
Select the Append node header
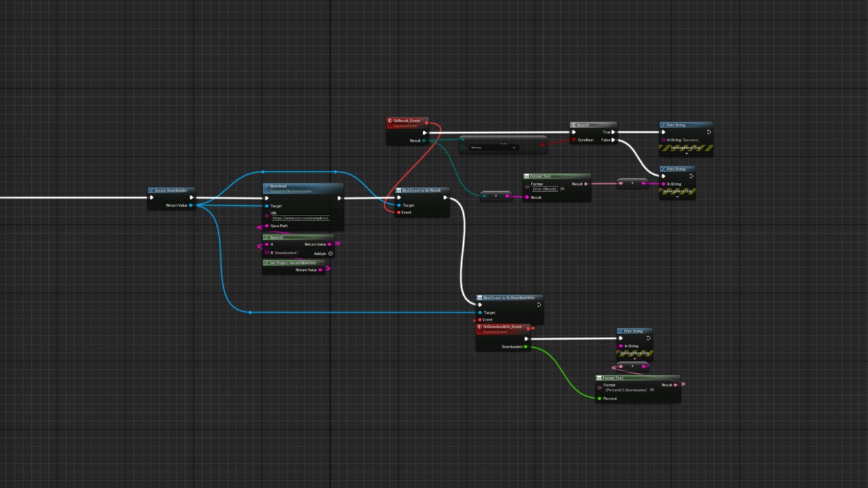[298, 237]
